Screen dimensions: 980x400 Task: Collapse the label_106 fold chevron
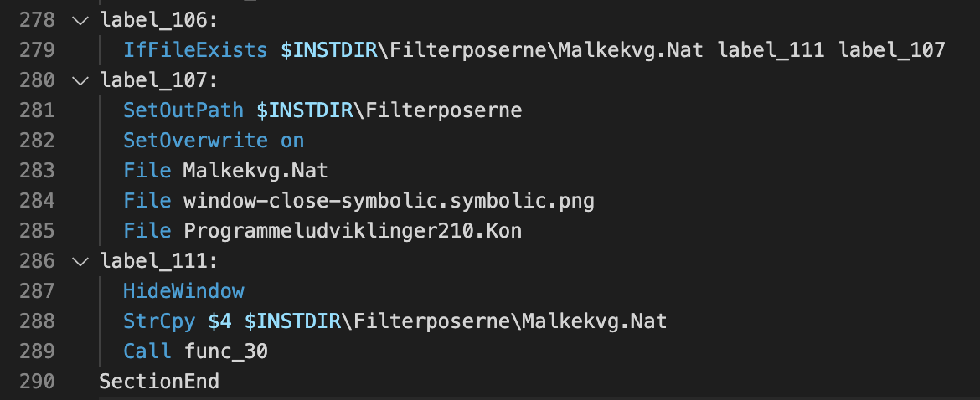(x=80, y=20)
